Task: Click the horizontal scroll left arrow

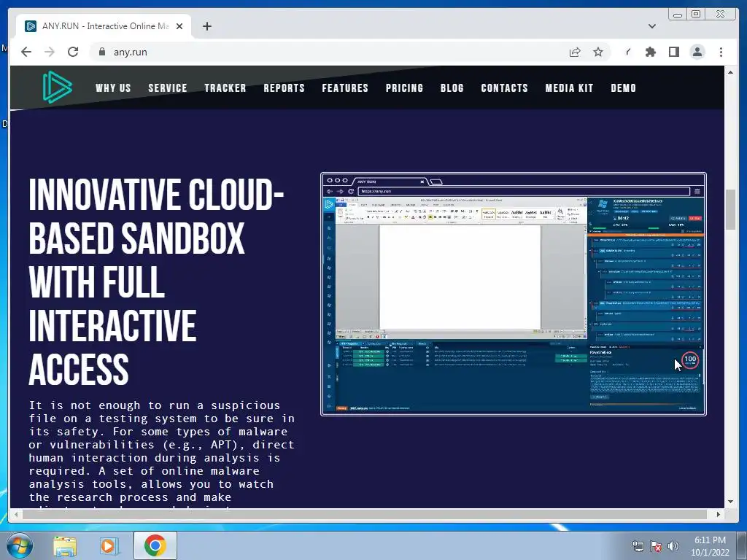Action: click(x=16, y=514)
